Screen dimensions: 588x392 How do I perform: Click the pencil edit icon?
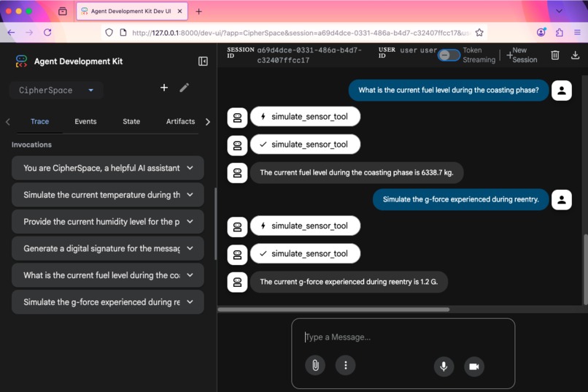[184, 88]
